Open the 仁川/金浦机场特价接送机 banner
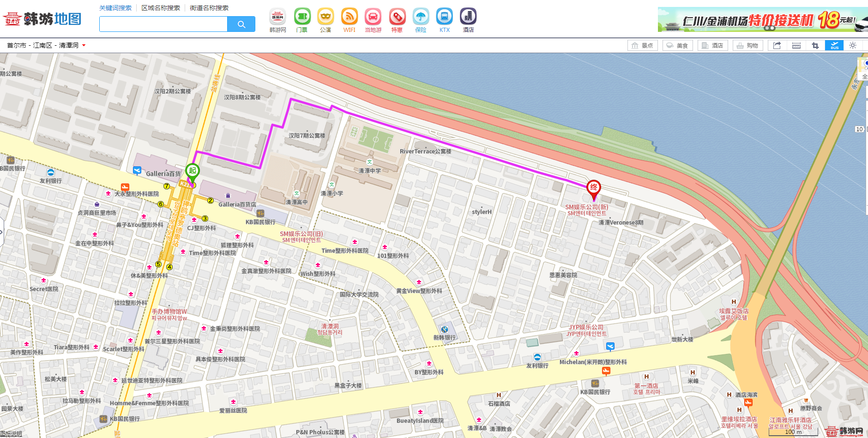The image size is (868, 438). point(763,19)
